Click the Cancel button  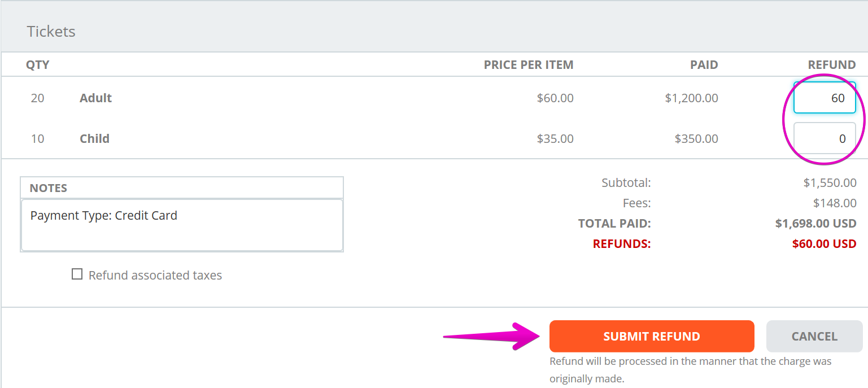(x=814, y=336)
